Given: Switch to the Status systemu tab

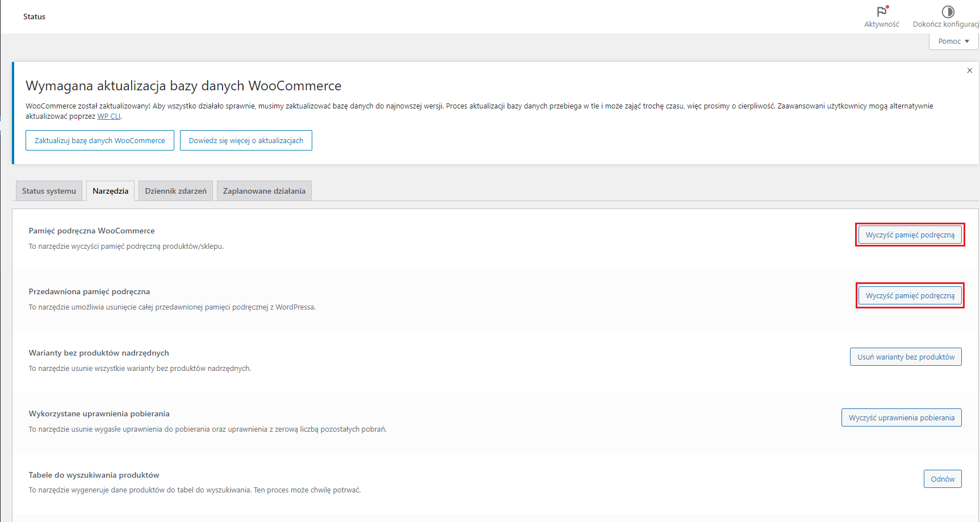Looking at the screenshot, I should tap(49, 191).
